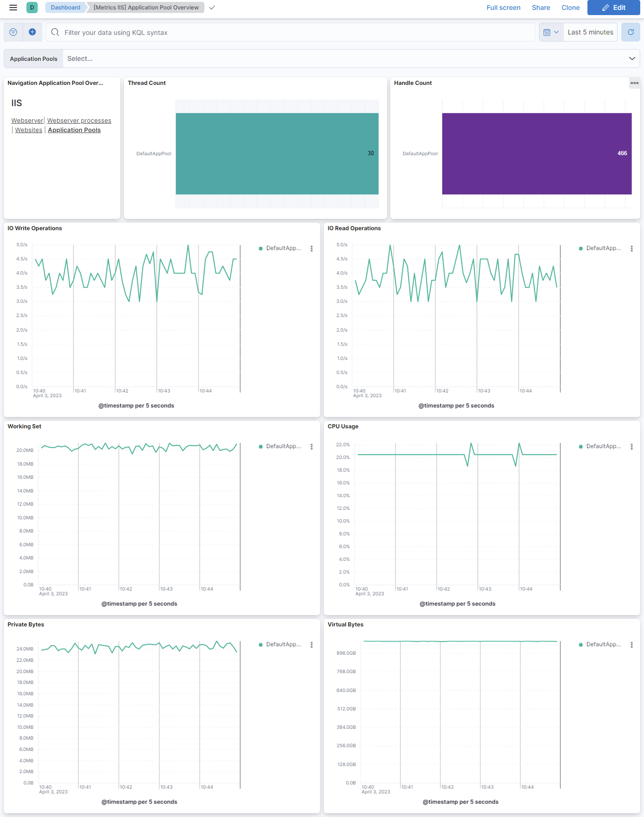Toggle DefaultAppPool series in IO Read legend
The image size is (644, 817).
[603, 248]
